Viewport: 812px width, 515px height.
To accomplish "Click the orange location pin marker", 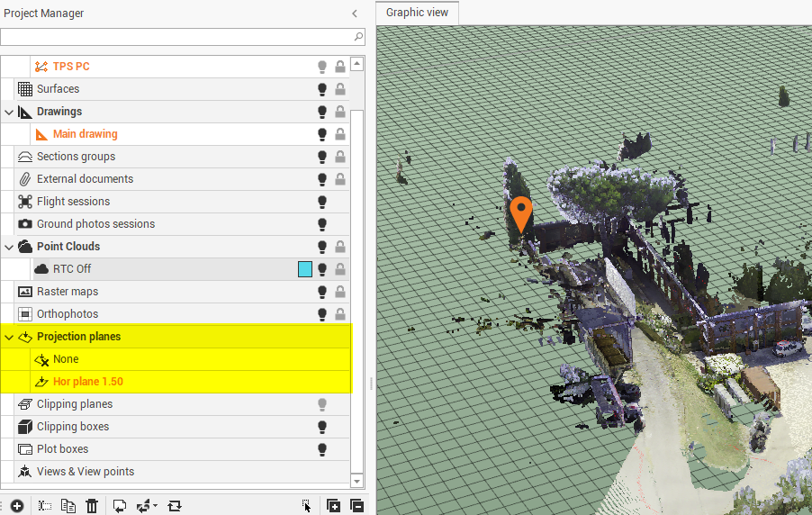I will click(520, 213).
